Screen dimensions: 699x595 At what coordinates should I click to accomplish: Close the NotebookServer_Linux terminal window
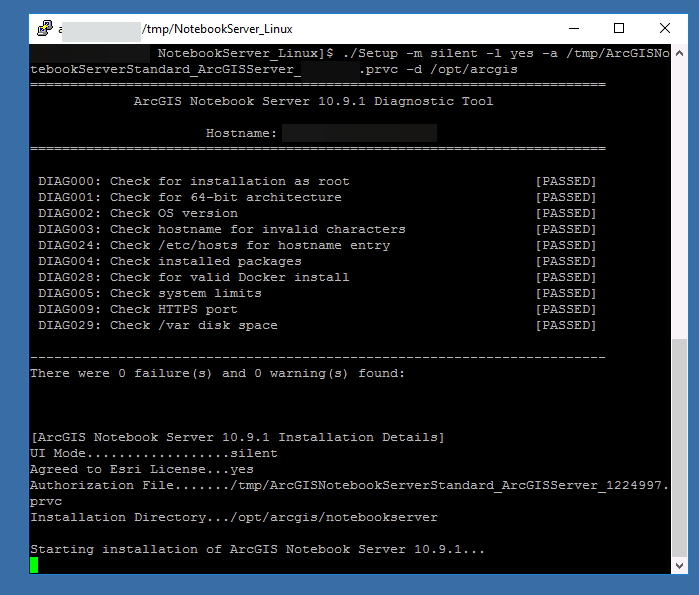[x=665, y=29]
